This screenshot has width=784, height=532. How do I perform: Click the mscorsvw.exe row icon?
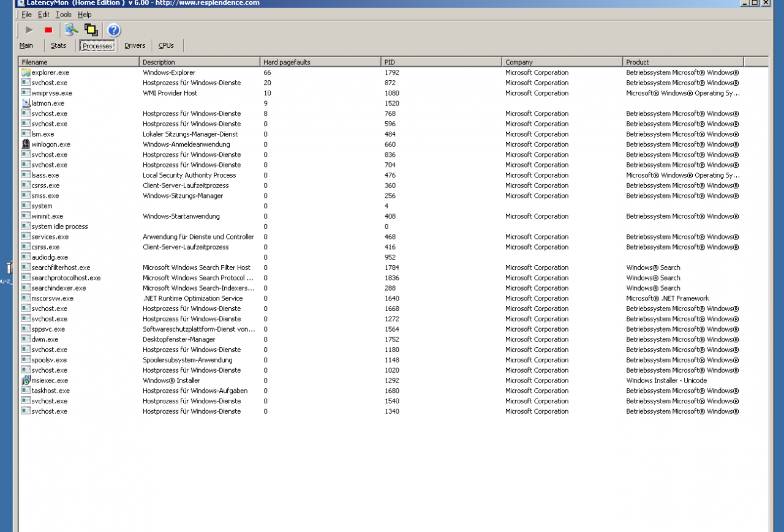pyautogui.click(x=26, y=298)
